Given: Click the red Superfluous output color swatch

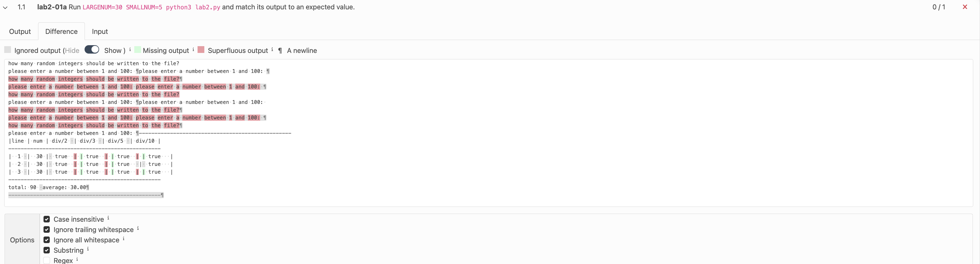Looking at the screenshot, I should (200, 49).
